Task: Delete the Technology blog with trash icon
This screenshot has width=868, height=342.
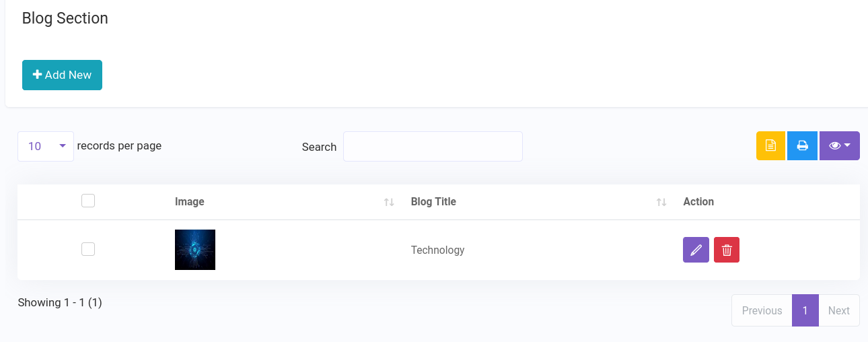Action: 727,250
